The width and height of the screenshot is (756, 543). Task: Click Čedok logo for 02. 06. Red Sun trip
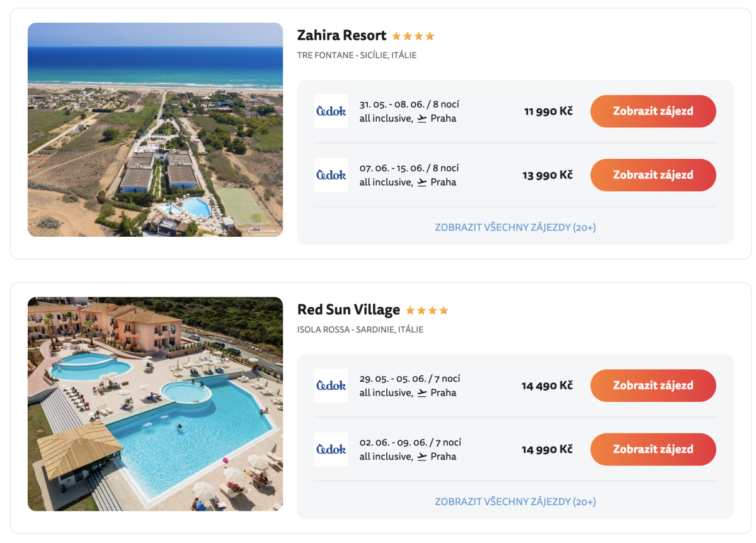tap(331, 449)
